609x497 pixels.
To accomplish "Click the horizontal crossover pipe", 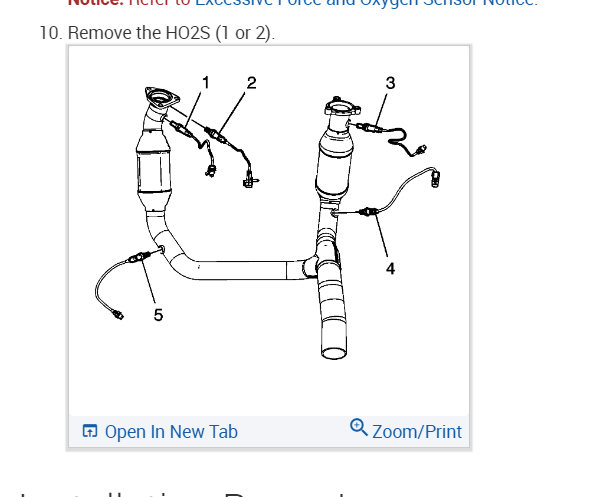I will 243,270.
